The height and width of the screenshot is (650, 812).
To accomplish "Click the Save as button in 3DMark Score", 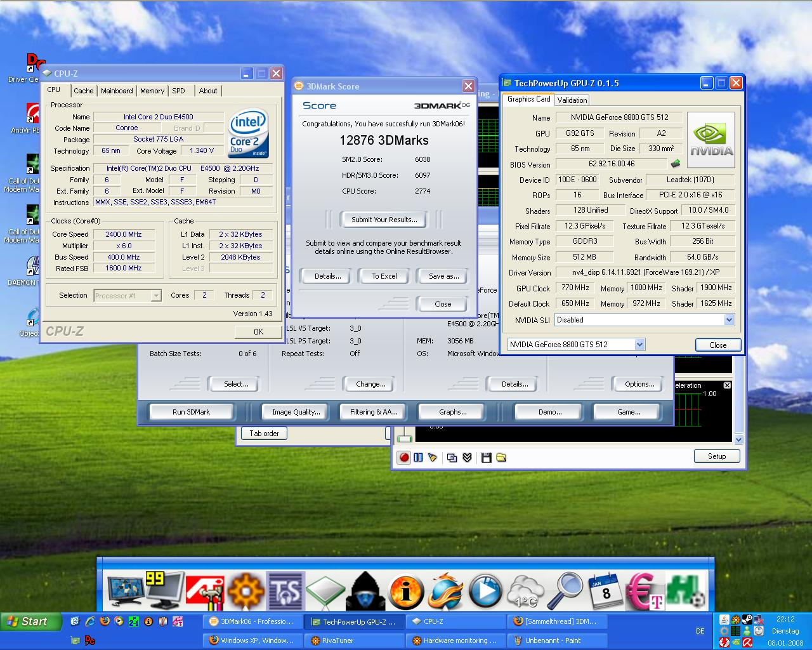I will (x=443, y=276).
